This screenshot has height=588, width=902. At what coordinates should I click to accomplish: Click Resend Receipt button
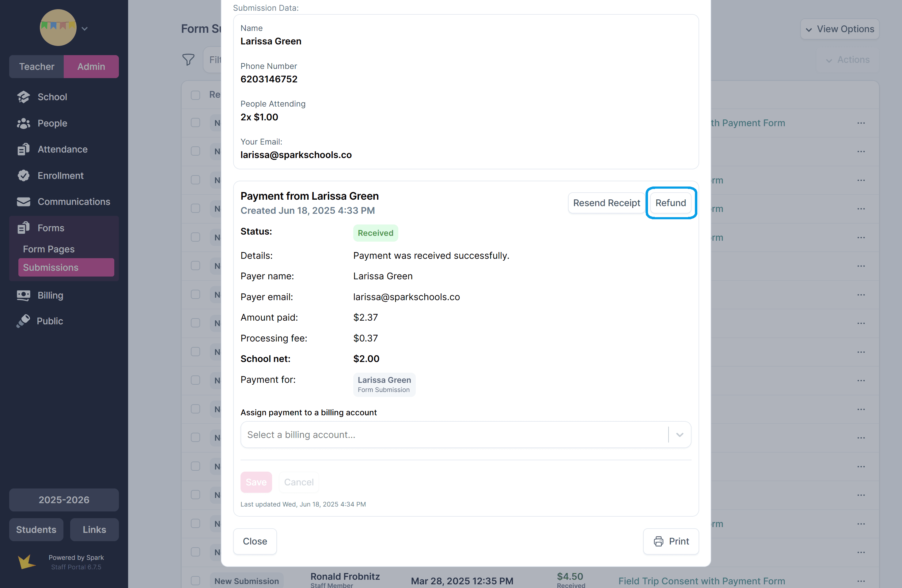606,203
